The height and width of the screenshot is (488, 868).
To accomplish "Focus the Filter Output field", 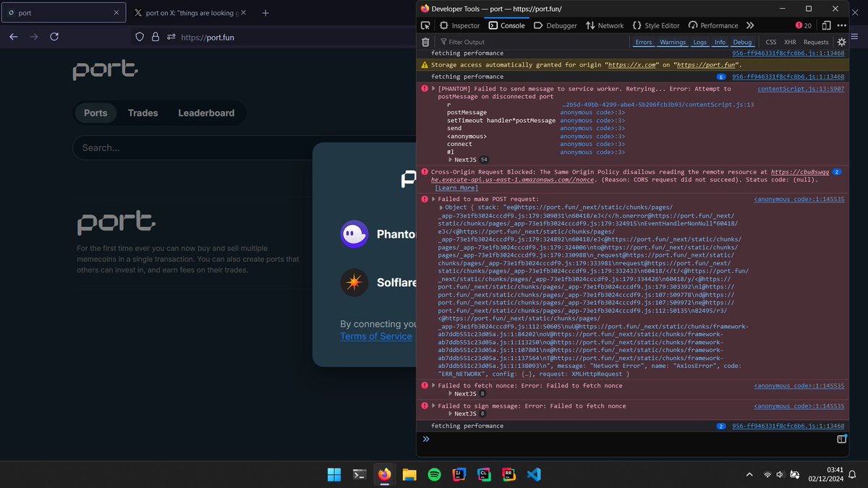I will pyautogui.click(x=532, y=42).
